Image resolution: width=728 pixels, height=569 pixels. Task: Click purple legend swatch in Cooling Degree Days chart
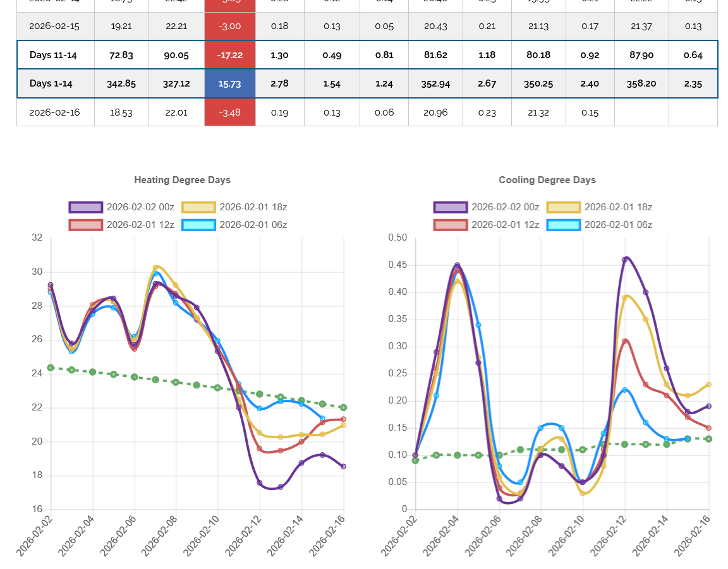click(x=450, y=207)
